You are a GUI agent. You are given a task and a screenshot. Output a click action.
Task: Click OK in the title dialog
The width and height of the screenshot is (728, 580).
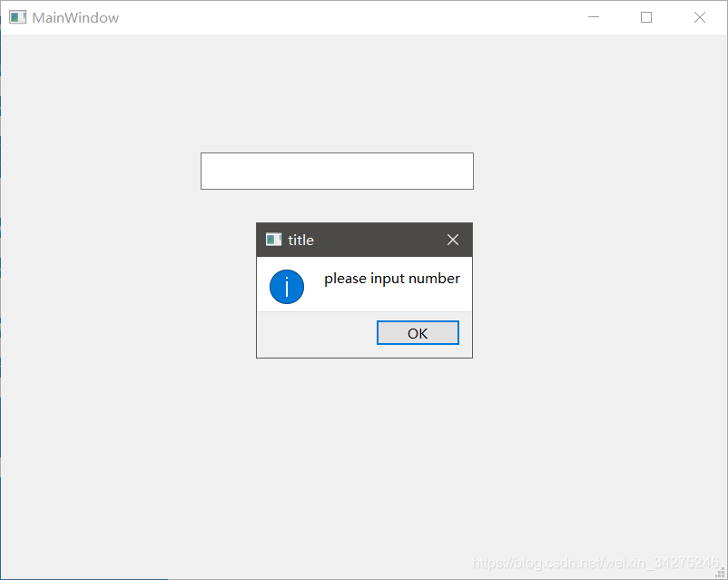418,333
